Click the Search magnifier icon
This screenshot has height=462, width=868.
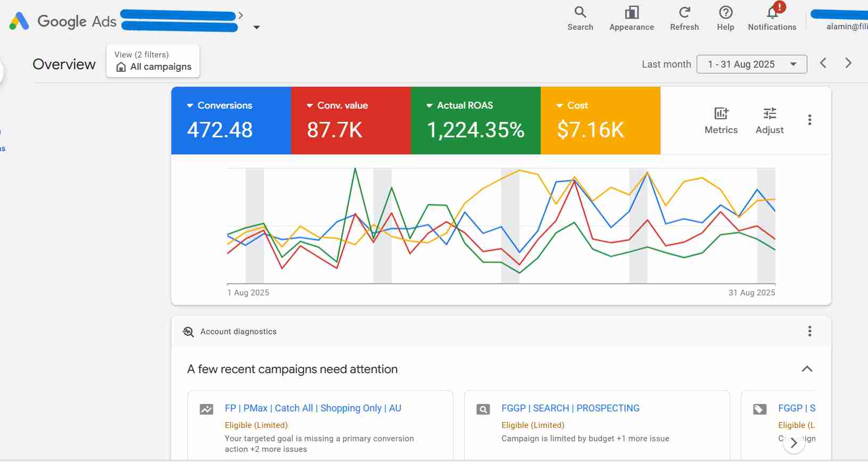pyautogui.click(x=580, y=13)
